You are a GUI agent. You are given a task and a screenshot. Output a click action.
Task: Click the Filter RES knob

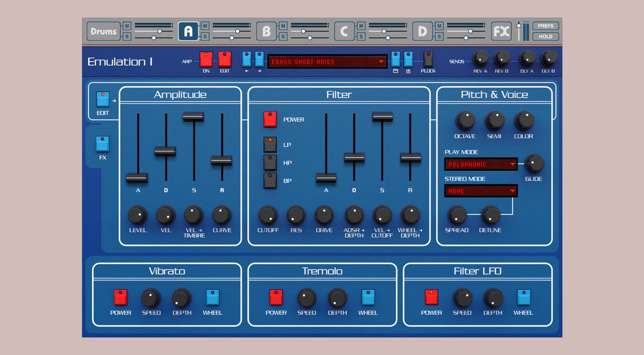pyautogui.click(x=296, y=215)
